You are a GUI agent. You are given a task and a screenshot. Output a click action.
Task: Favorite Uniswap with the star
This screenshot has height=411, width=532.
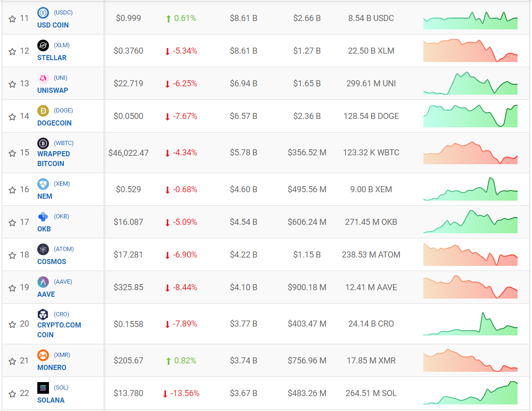12,84
